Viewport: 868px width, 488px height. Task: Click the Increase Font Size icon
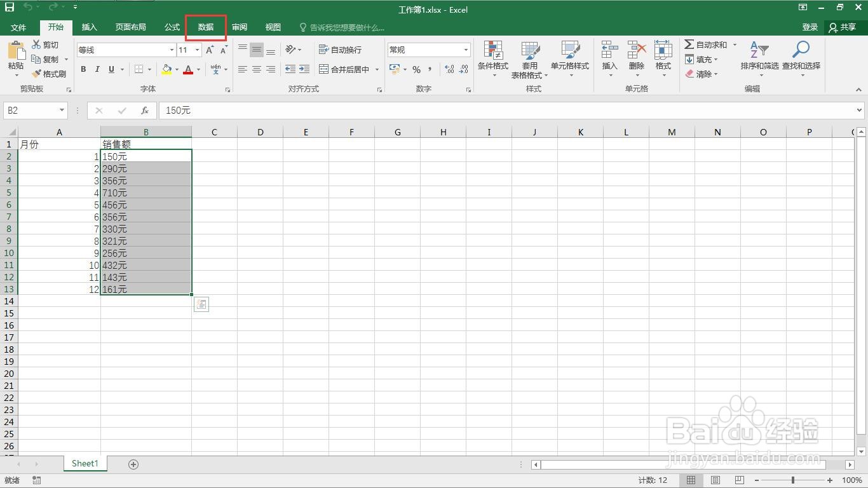coord(210,50)
